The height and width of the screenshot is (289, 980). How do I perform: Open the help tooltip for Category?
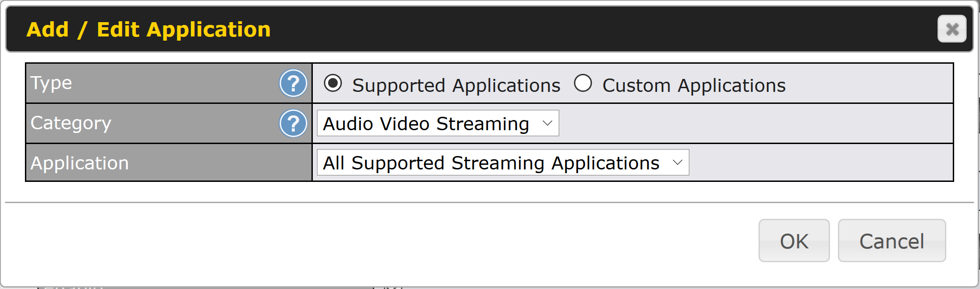(x=293, y=123)
